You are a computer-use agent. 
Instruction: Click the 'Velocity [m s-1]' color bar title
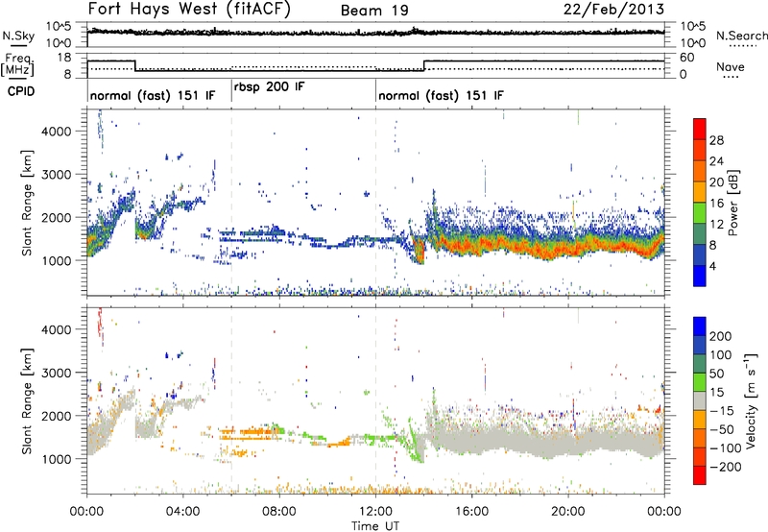[752, 400]
